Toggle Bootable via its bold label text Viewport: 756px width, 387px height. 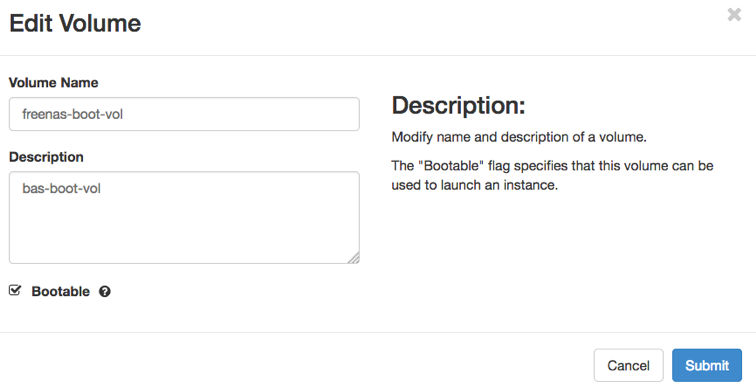(x=60, y=292)
